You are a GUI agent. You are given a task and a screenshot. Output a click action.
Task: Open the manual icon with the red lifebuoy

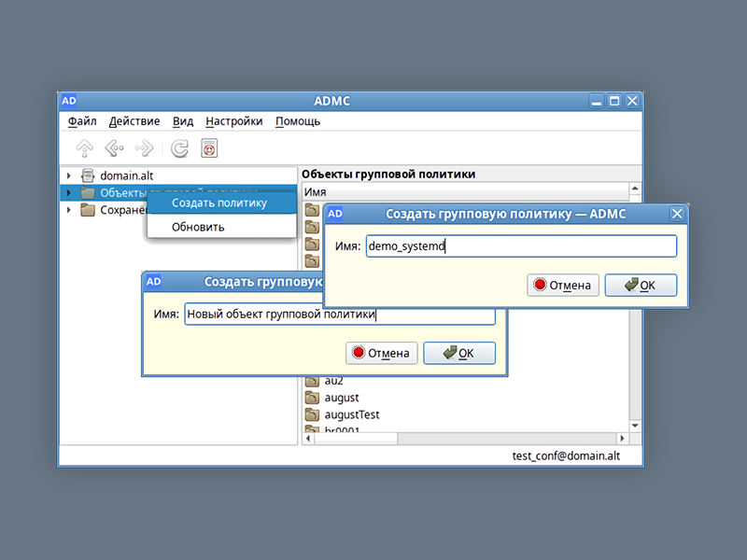209,148
